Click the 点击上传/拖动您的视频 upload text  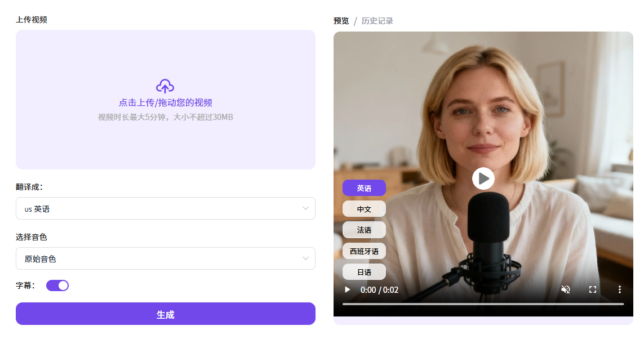click(165, 102)
